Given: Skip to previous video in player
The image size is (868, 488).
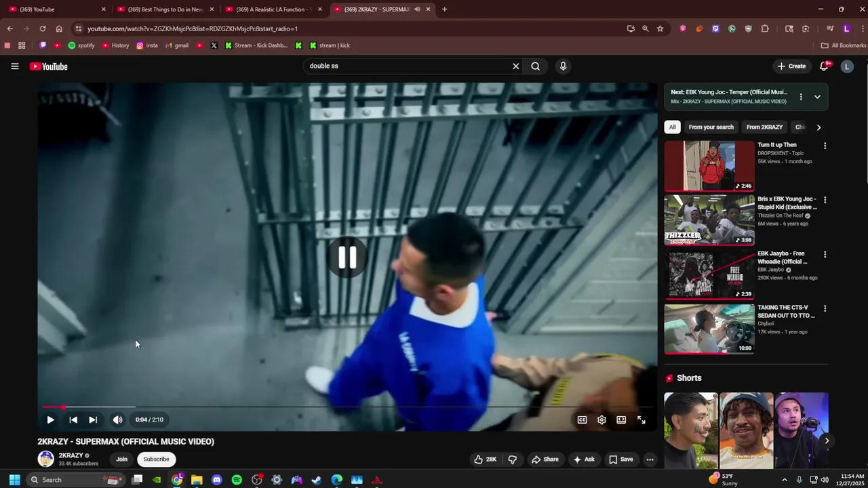Looking at the screenshot, I should click(73, 420).
